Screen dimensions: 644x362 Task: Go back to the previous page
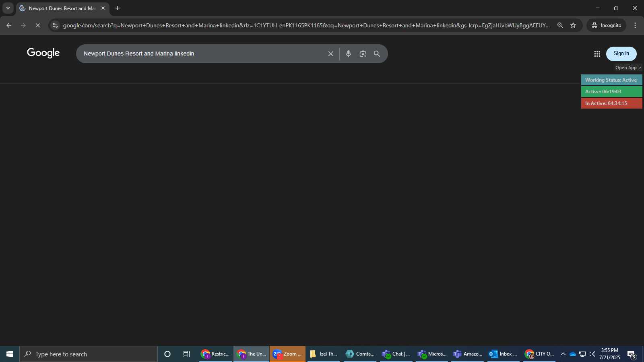9,25
